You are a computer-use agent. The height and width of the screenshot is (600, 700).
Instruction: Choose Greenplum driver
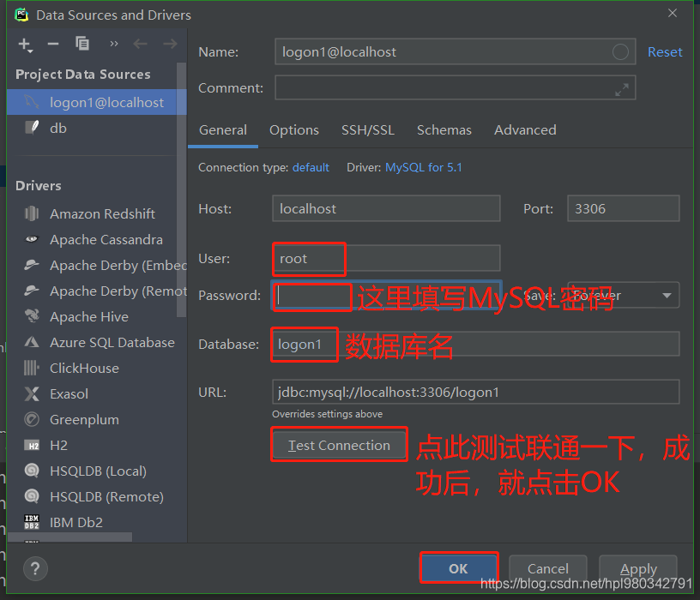(96, 420)
